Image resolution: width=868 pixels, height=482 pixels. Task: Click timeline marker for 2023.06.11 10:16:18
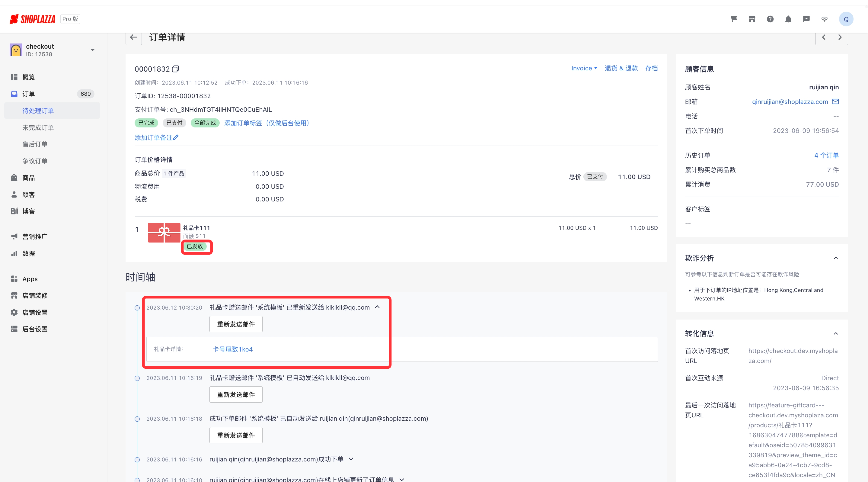pyautogui.click(x=137, y=419)
